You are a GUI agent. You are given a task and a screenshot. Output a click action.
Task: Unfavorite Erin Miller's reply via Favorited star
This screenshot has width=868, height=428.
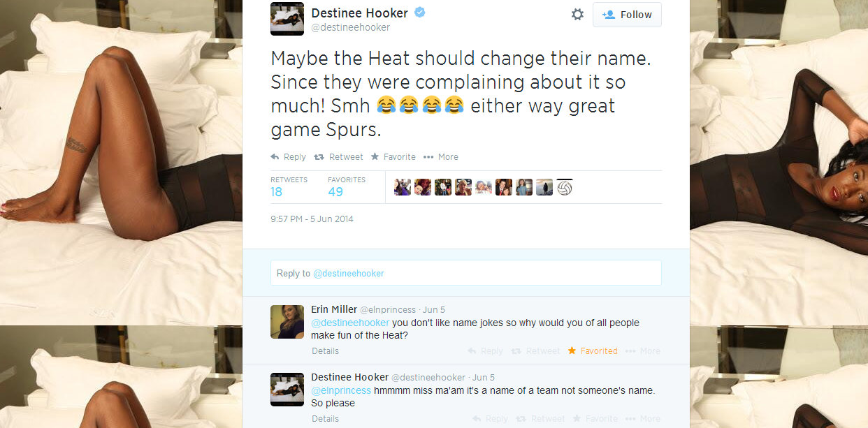pos(592,351)
